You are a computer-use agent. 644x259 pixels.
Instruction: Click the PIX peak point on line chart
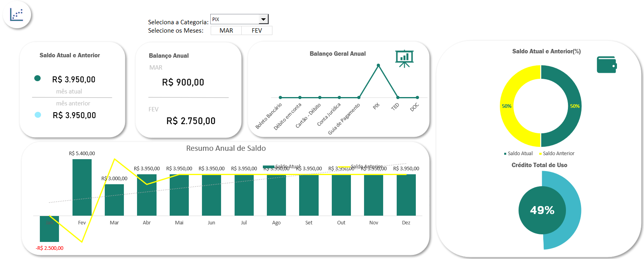click(378, 65)
